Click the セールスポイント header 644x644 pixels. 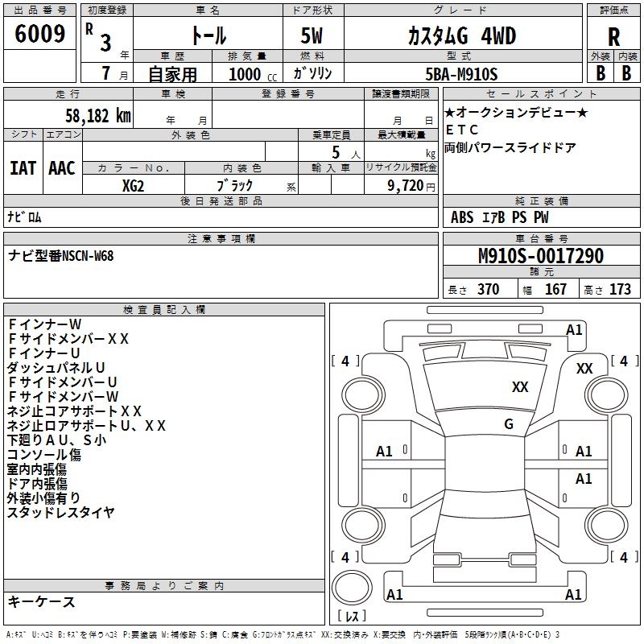pos(541,93)
